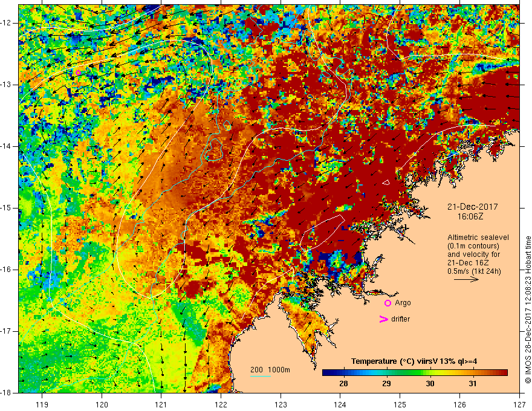Viewport: 532px width, 411px height.
Task: Click the Argo legend circle symbol
Action: (x=388, y=303)
